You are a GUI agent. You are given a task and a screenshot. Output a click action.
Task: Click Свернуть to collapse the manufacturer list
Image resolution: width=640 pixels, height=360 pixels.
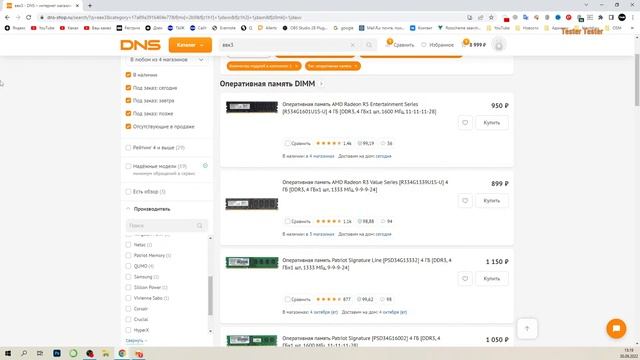click(x=136, y=340)
